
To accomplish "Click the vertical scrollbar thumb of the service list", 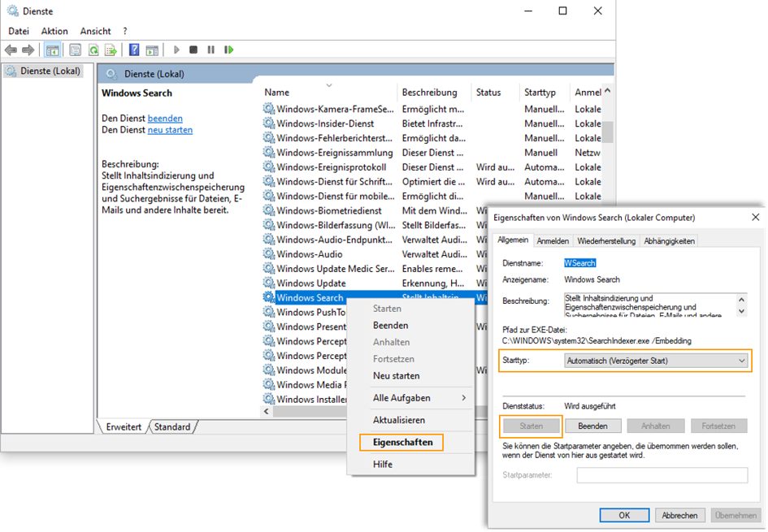I will point(608,132).
